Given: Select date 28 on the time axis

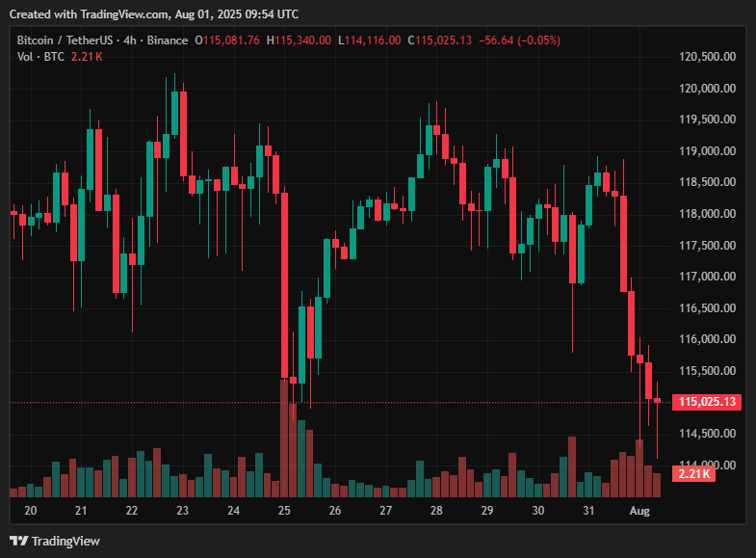Looking at the screenshot, I should (436, 511).
